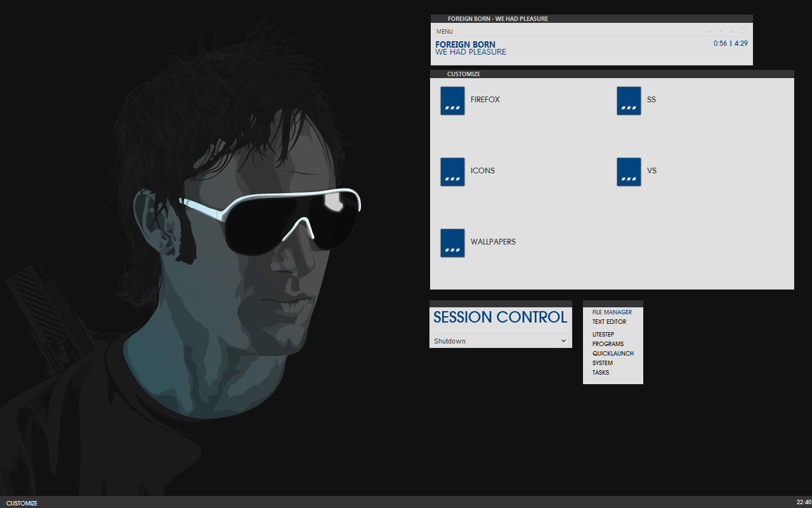Screen dimensions: 812x508
Task: Click the SESSION CONTROL heading
Action: pyautogui.click(x=501, y=317)
